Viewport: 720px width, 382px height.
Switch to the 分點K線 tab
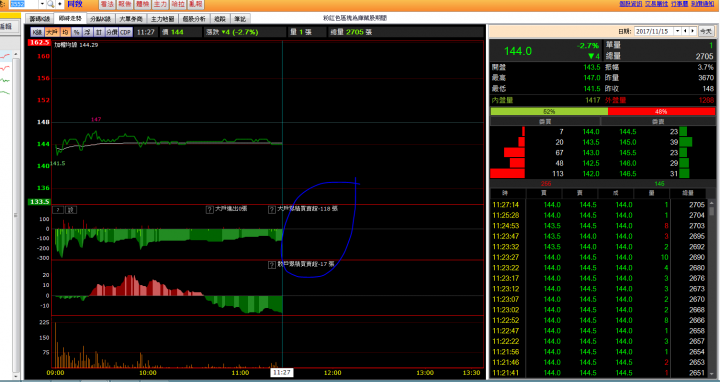100,19
